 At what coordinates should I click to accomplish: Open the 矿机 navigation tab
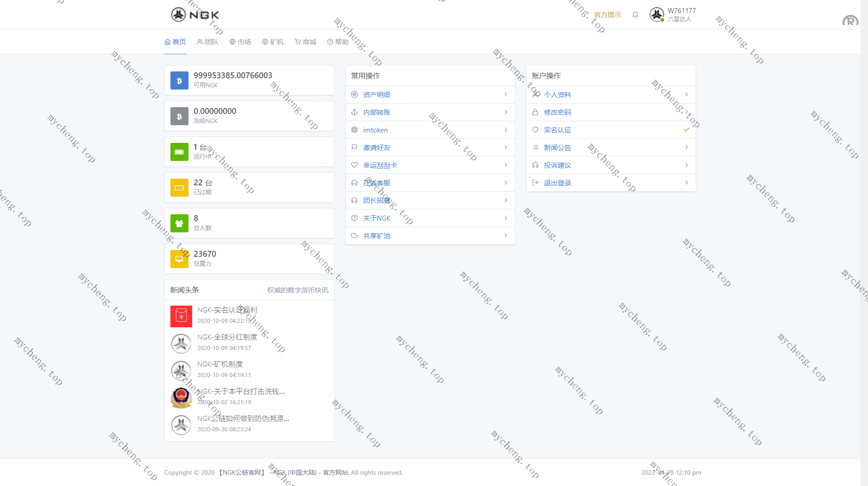coord(273,42)
